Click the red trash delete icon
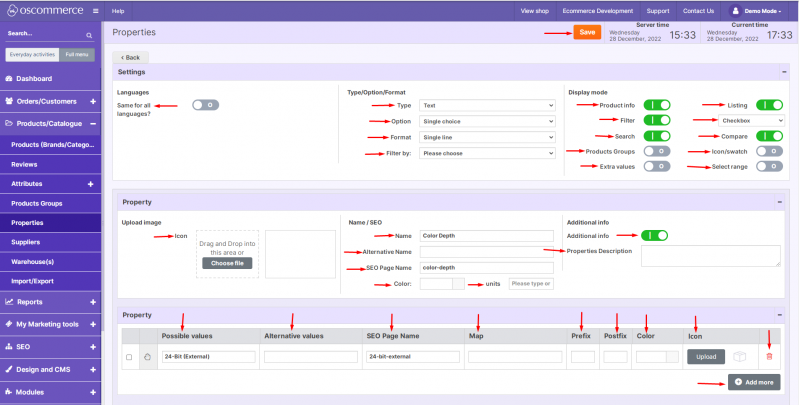The width and height of the screenshot is (799, 405). pyautogui.click(x=768, y=356)
